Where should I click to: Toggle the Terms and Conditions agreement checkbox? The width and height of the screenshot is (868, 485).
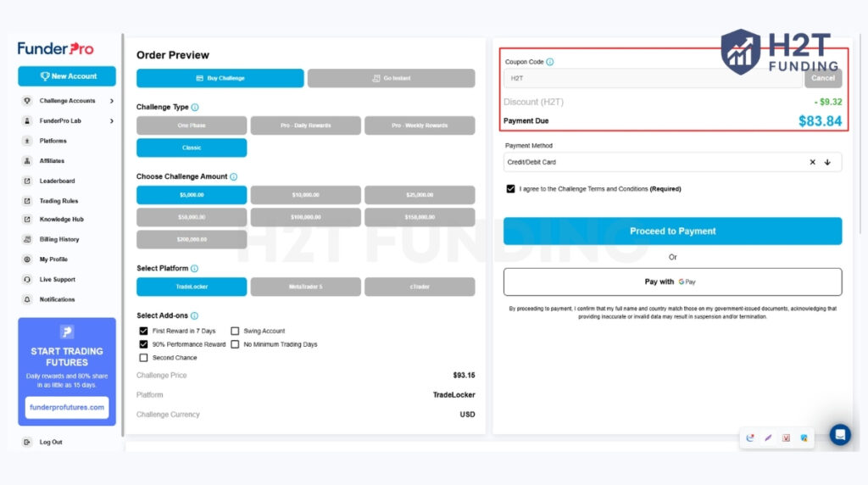point(510,189)
